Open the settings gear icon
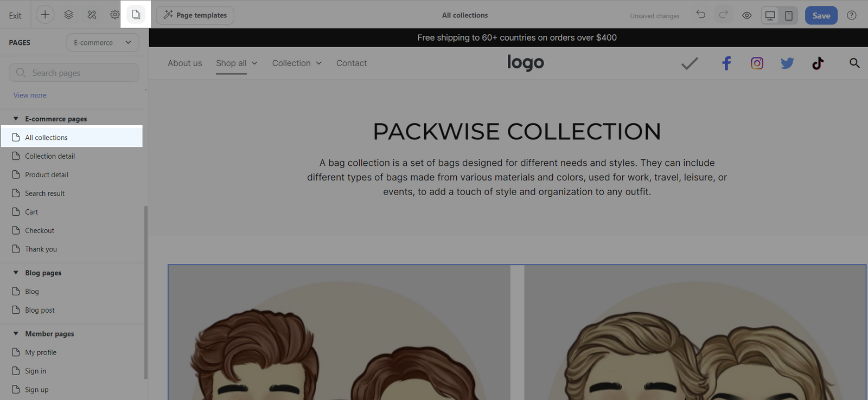The height and width of the screenshot is (400, 868). coord(115,15)
